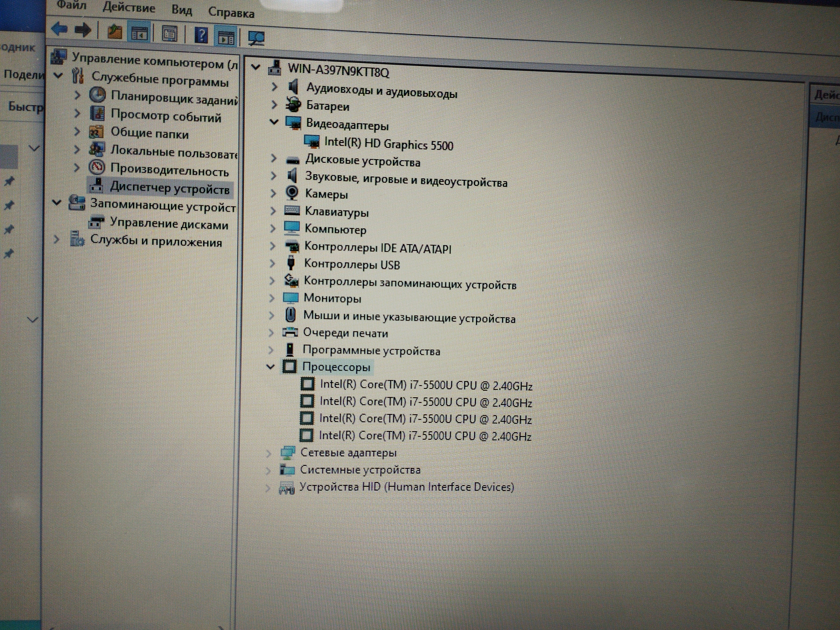The height and width of the screenshot is (630, 840).
Task: Click the Устройства HID icon
Action: 287,488
